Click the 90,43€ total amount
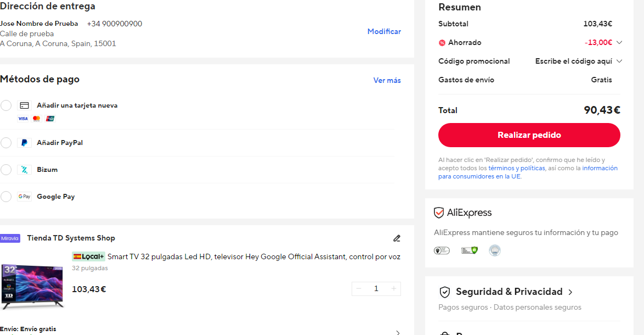 coord(602,110)
